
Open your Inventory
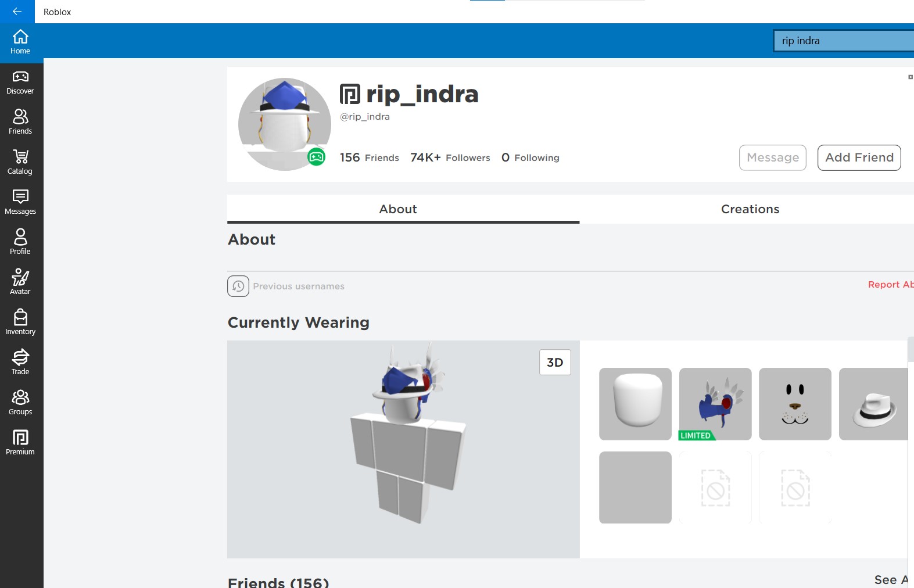click(20, 322)
